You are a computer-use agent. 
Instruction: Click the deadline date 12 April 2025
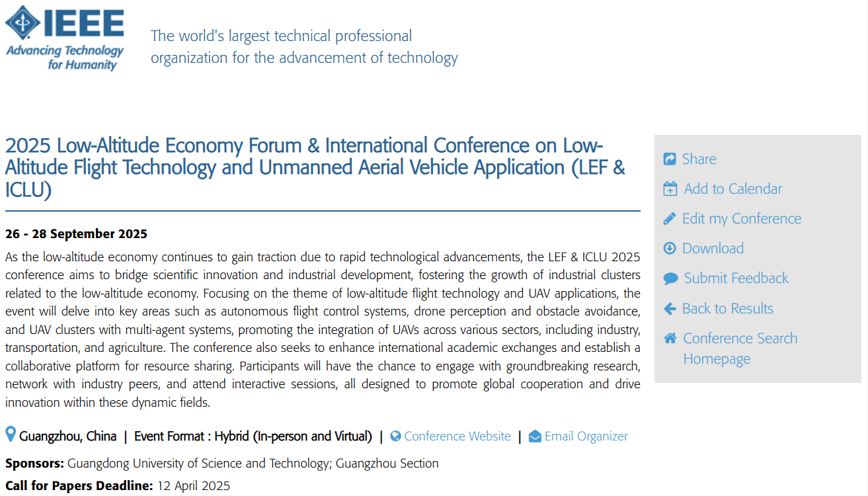(194, 486)
